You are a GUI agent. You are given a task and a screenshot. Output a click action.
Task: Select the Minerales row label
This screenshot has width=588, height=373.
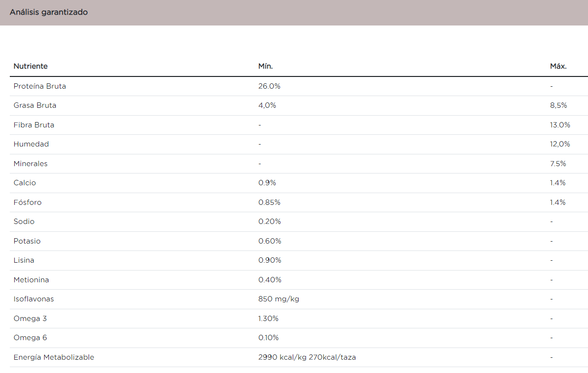30,164
